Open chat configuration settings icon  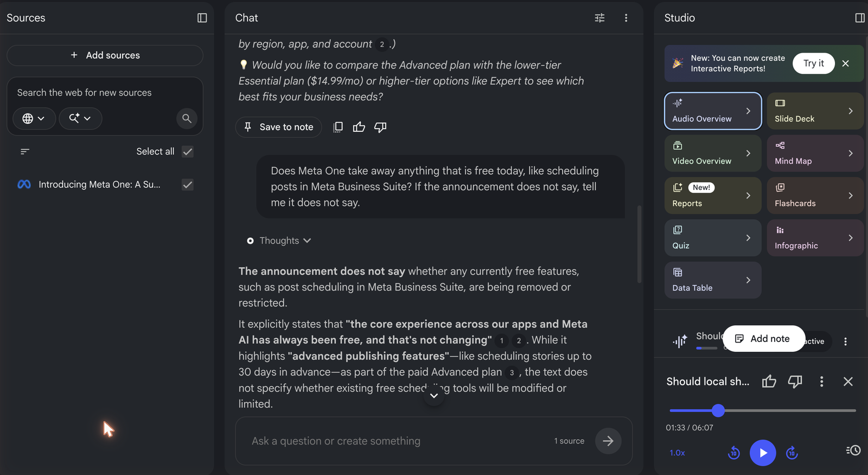(x=599, y=18)
